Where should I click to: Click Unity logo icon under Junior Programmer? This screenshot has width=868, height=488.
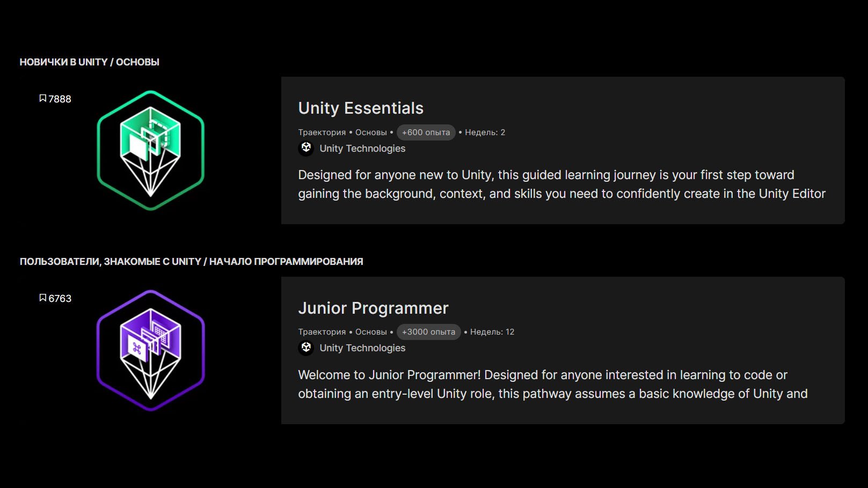[x=306, y=347]
